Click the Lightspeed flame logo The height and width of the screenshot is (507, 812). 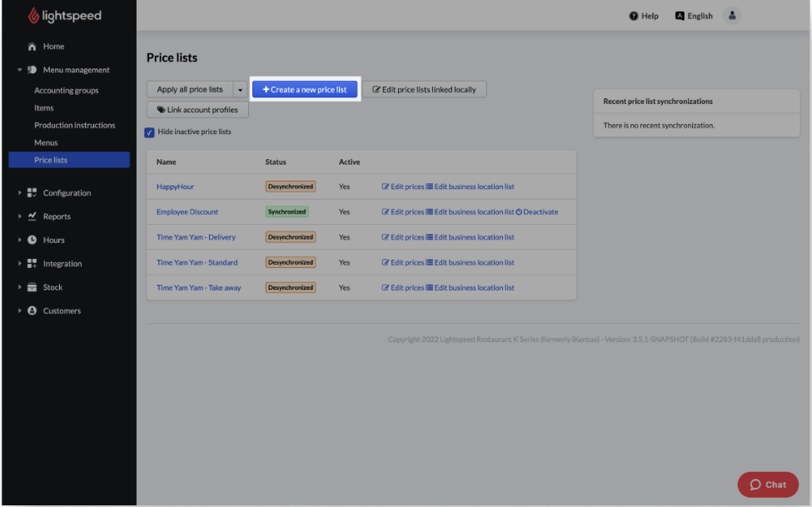(x=33, y=16)
